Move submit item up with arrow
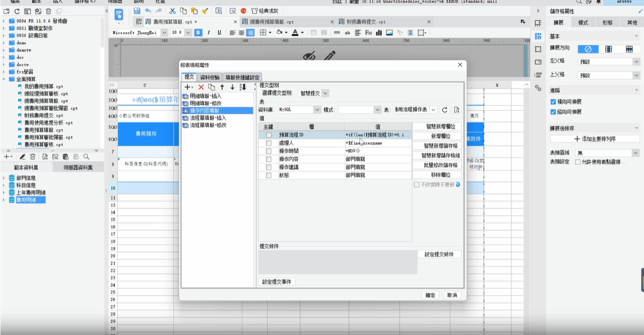The width and height of the screenshot is (644, 335). 222,87
